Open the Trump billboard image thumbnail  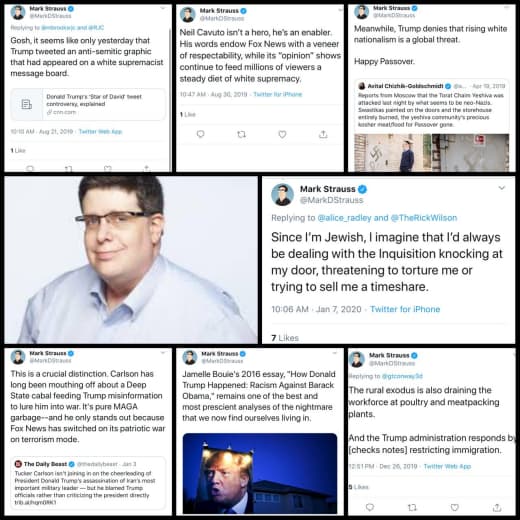[260, 473]
